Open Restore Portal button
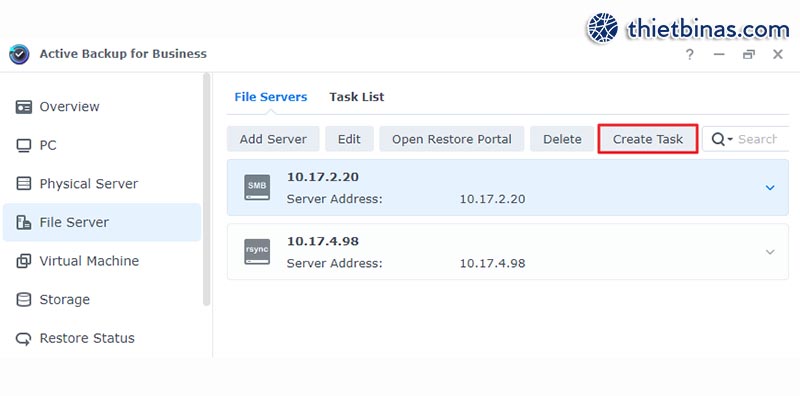800x396 pixels. click(452, 139)
